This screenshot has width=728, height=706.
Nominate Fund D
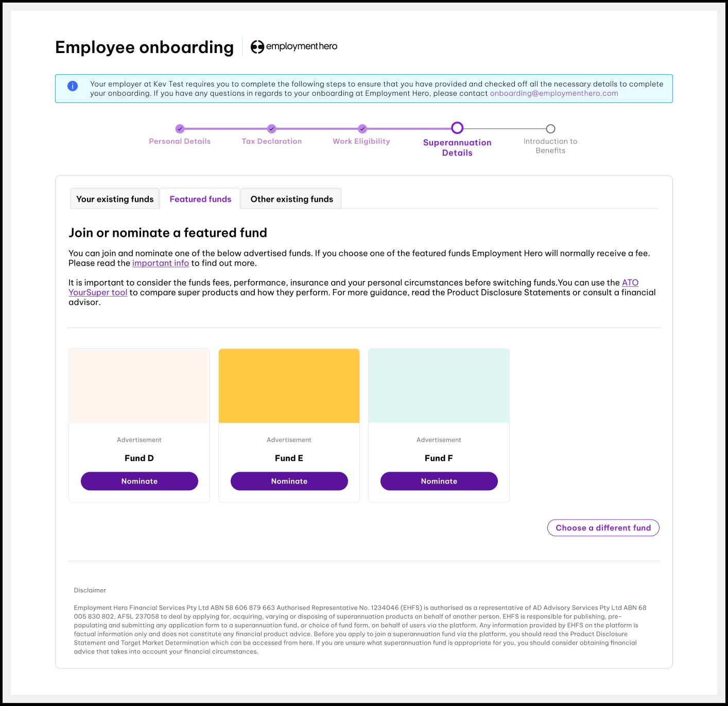(139, 481)
